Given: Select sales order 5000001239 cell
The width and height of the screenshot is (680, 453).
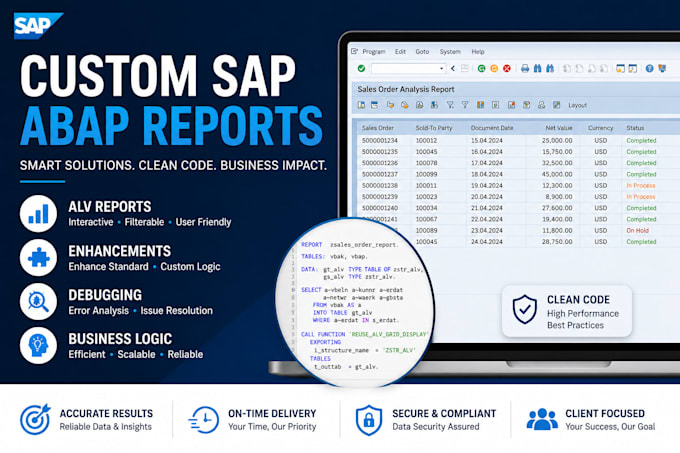Looking at the screenshot, I should click(x=380, y=197).
